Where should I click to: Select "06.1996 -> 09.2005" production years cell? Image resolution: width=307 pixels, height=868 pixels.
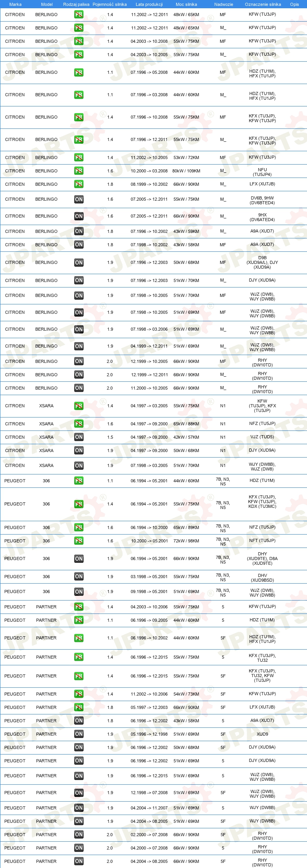click(x=149, y=620)
